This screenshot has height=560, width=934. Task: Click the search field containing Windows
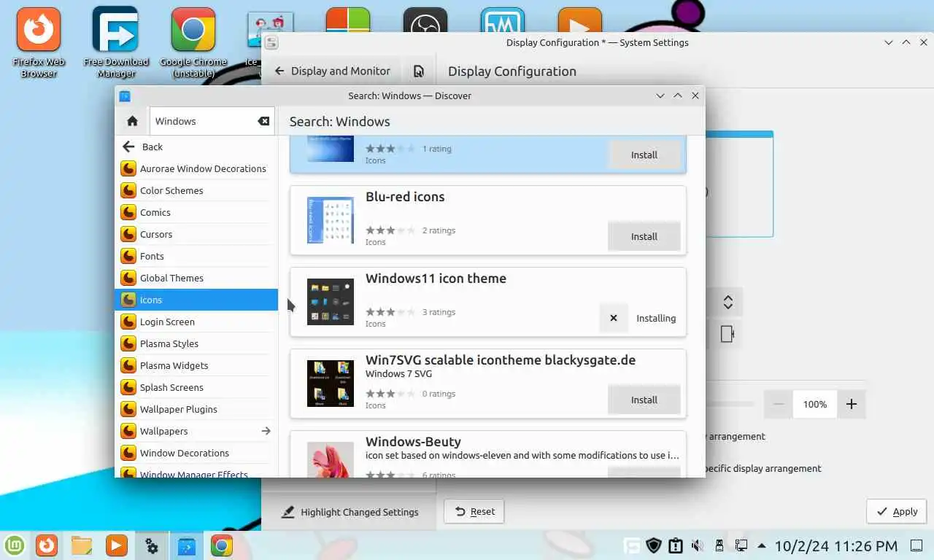click(x=212, y=121)
